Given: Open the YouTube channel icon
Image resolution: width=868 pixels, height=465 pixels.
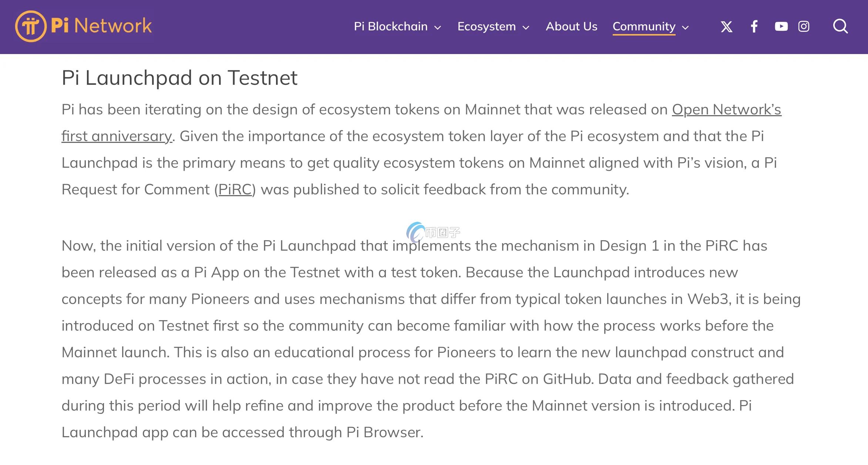Looking at the screenshot, I should [781, 27].
